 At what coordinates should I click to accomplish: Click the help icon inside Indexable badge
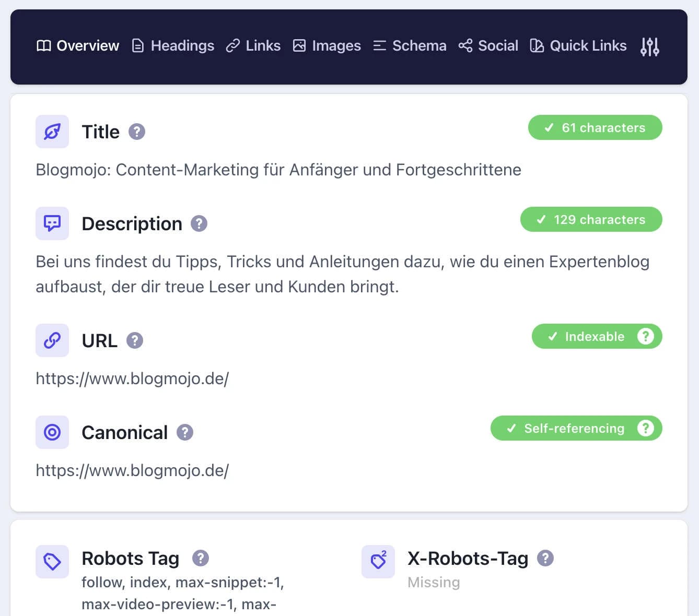pyautogui.click(x=646, y=336)
